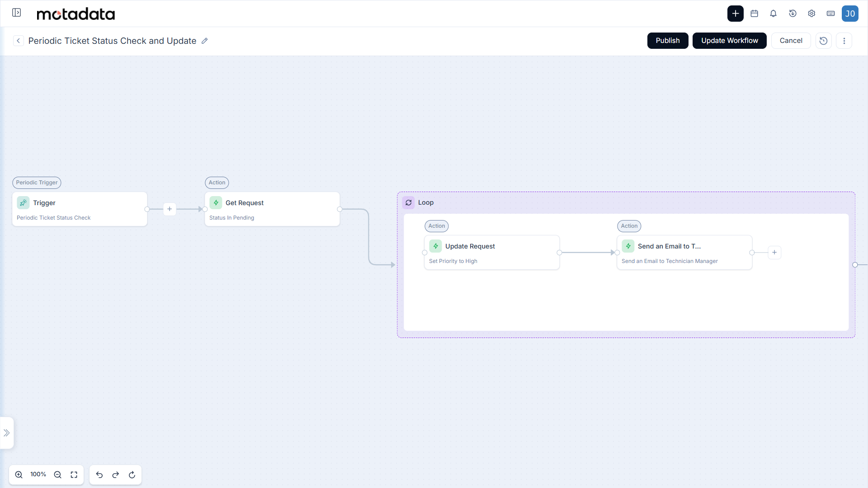Select the Get Request action node
This screenshot has width=868, height=488.
point(272,209)
